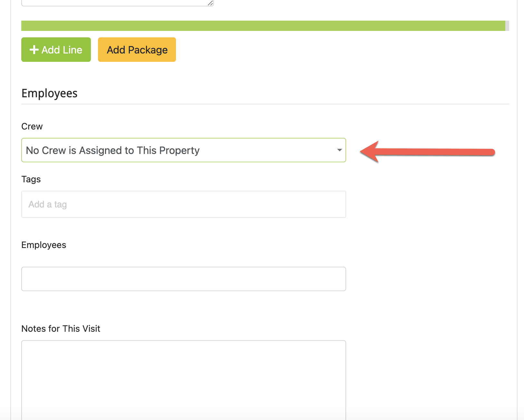The height and width of the screenshot is (420, 524).
Task: Select the crew placeholder text in the dropdown
Action: (112, 150)
